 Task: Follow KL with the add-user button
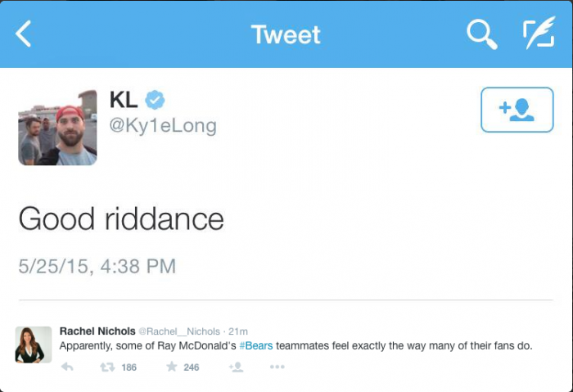[517, 110]
